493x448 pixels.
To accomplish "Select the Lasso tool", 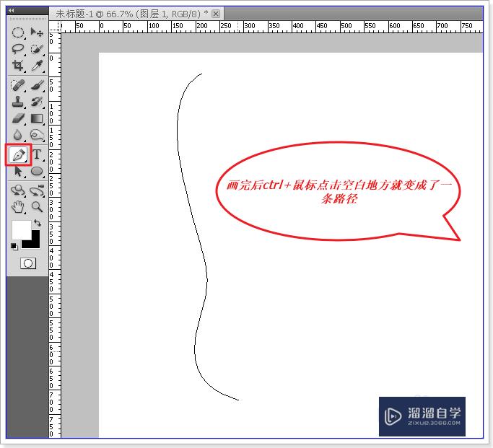I will coord(17,49).
